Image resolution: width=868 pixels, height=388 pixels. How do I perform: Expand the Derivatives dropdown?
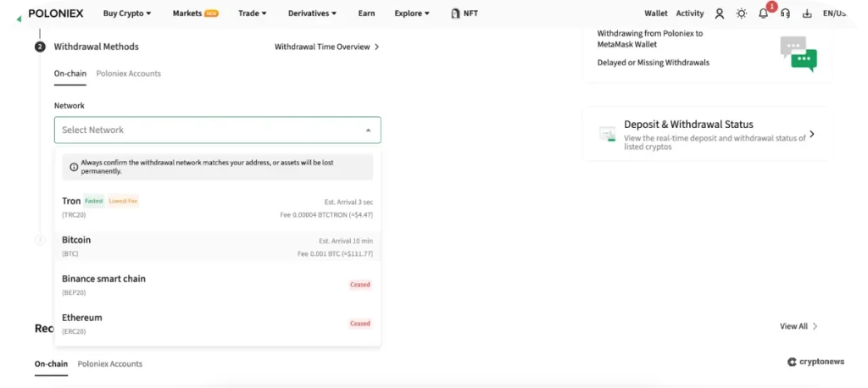point(312,14)
